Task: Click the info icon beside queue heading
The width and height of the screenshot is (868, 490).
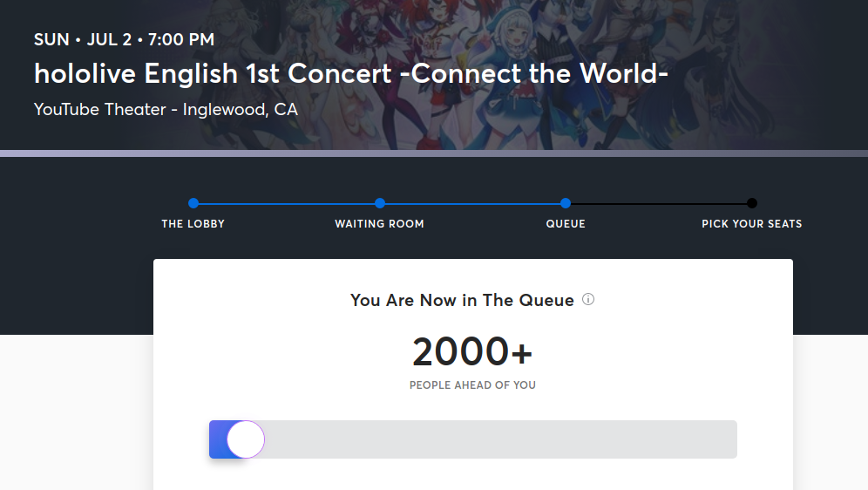Action: (x=588, y=300)
